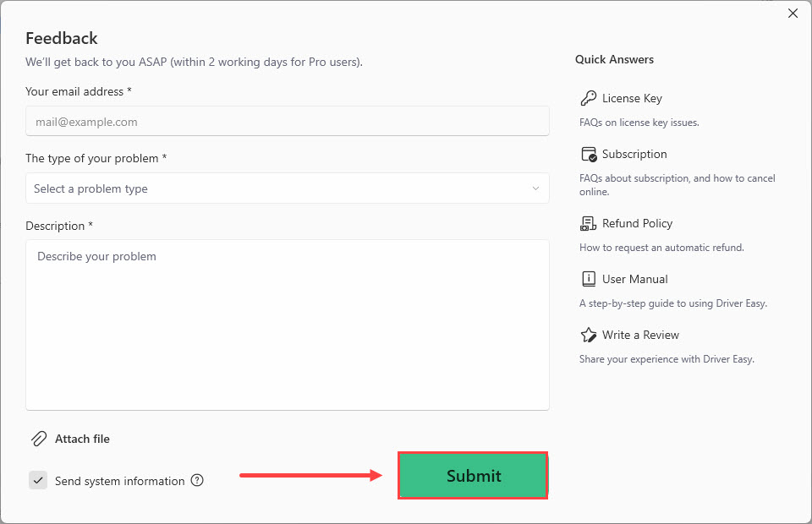Viewport: 812px width, 524px height.
Task: Click the Refund Policy icon
Action: pos(589,223)
